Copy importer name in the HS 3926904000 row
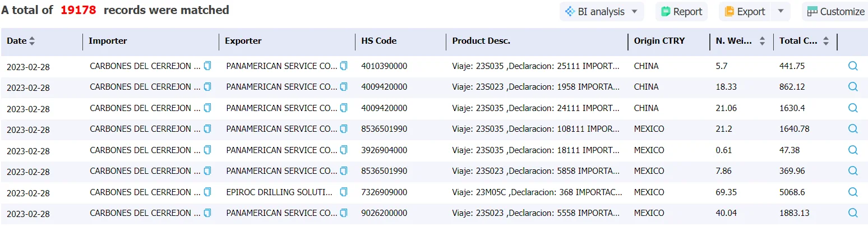 (x=207, y=150)
